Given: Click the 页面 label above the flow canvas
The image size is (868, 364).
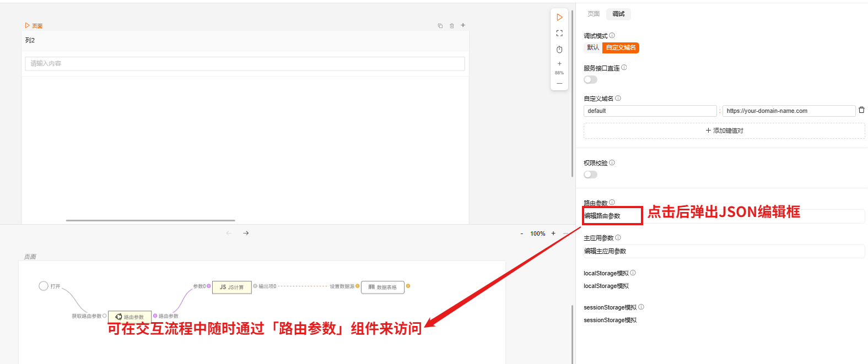Looking at the screenshot, I should click(x=30, y=257).
